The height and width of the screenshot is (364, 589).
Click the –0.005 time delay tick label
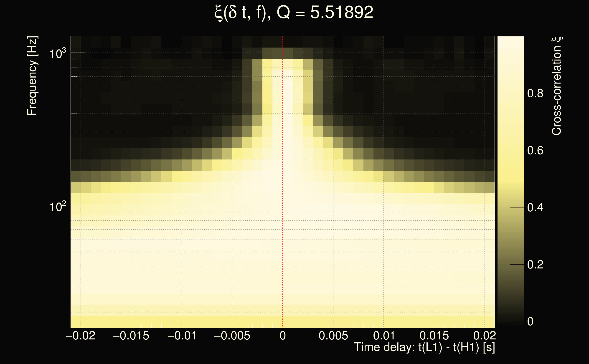(x=232, y=336)
